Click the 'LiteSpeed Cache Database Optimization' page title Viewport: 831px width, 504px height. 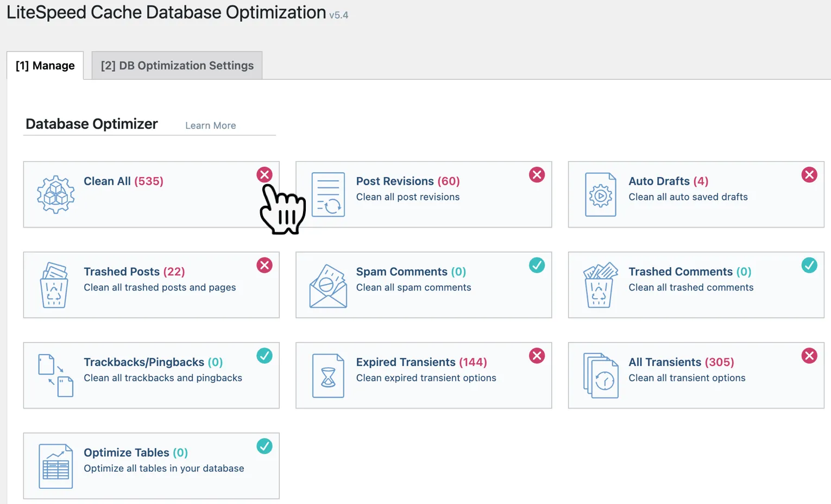click(x=166, y=12)
